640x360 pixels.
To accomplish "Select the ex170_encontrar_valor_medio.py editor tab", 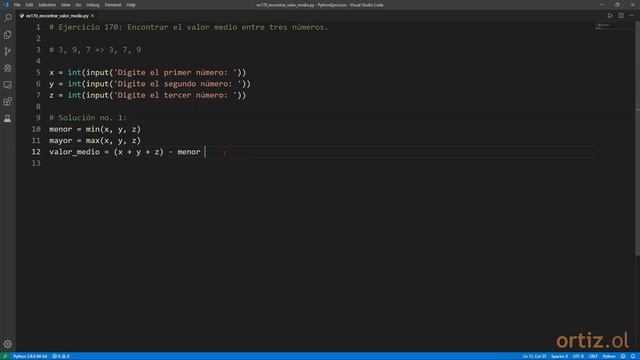I will 57,16.
